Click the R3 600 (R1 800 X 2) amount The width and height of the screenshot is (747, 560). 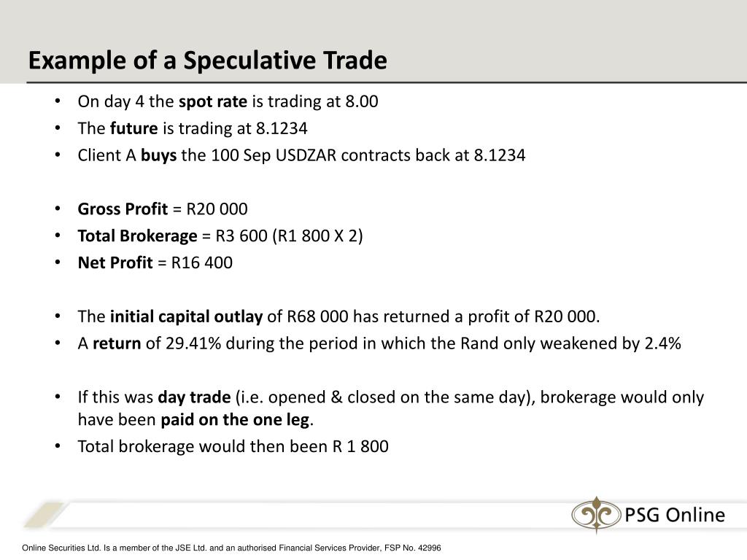[x=289, y=236]
